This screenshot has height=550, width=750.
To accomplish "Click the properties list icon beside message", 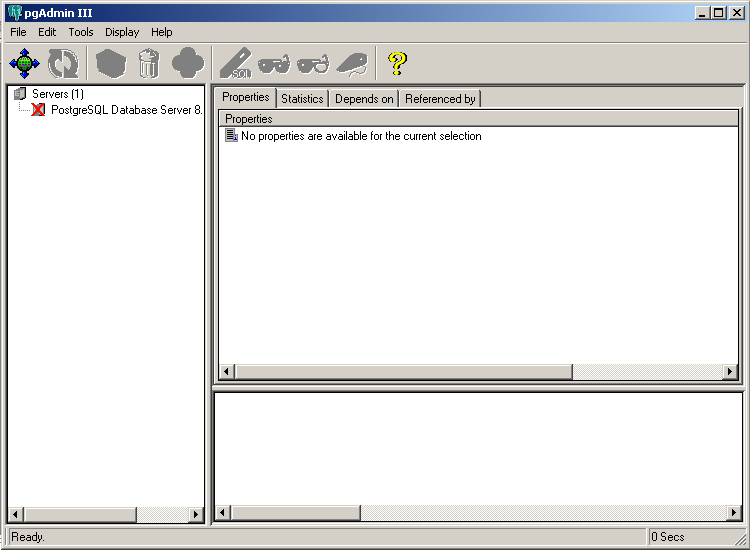I will 232,135.
